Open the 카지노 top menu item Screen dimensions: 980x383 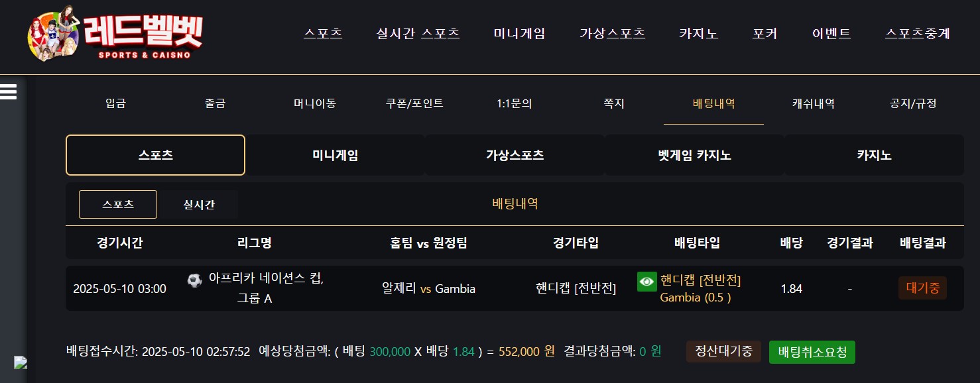pyautogui.click(x=698, y=34)
